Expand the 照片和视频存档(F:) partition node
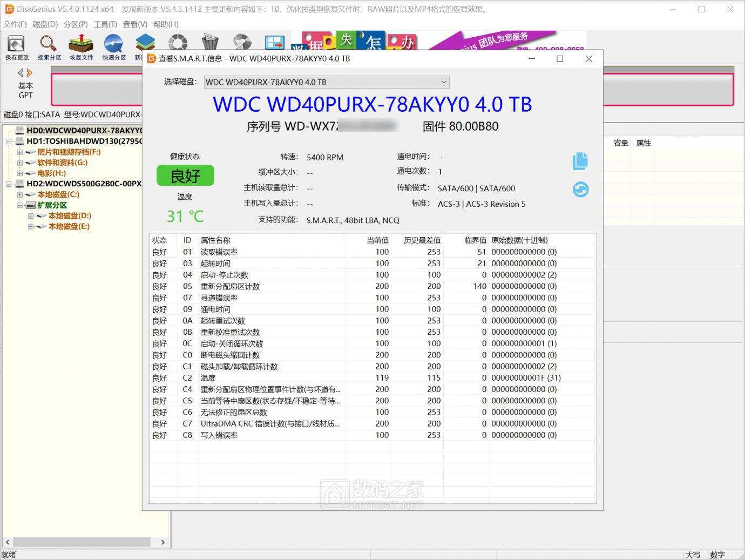The image size is (745, 560). pyautogui.click(x=20, y=152)
